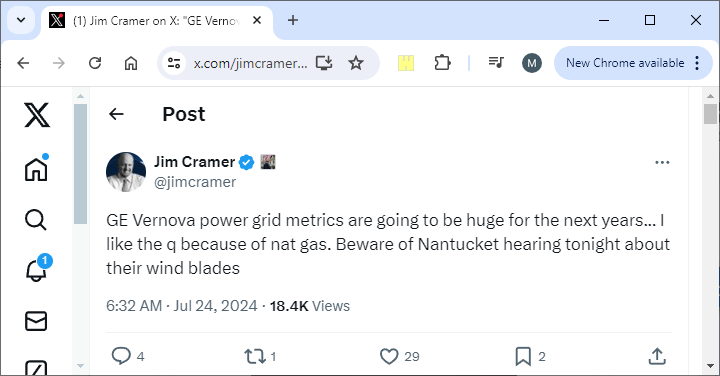720x376 pixels.
Task: Go back using the Post arrow
Action: (x=116, y=114)
